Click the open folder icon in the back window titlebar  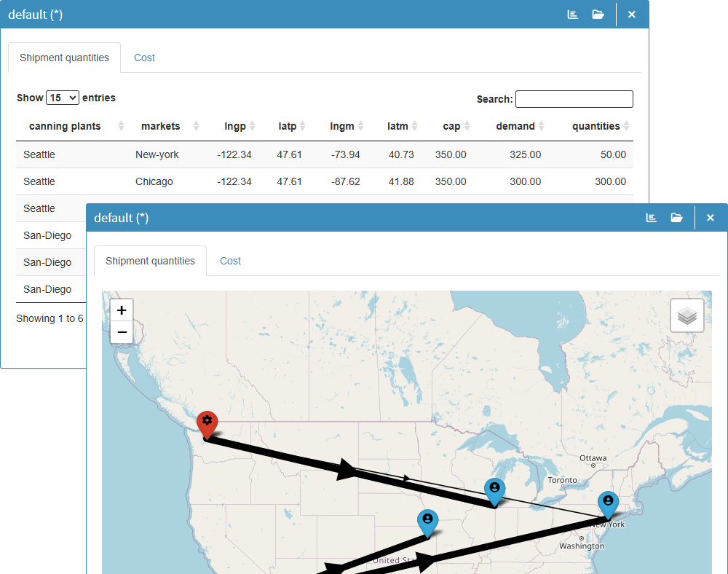pos(598,14)
